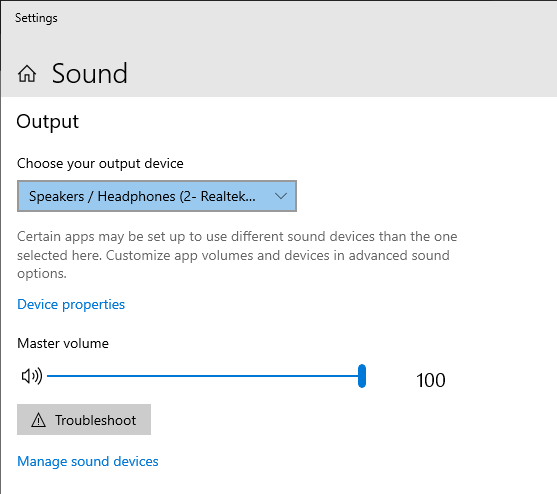
Task: Open Device properties link
Action: point(71,304)
